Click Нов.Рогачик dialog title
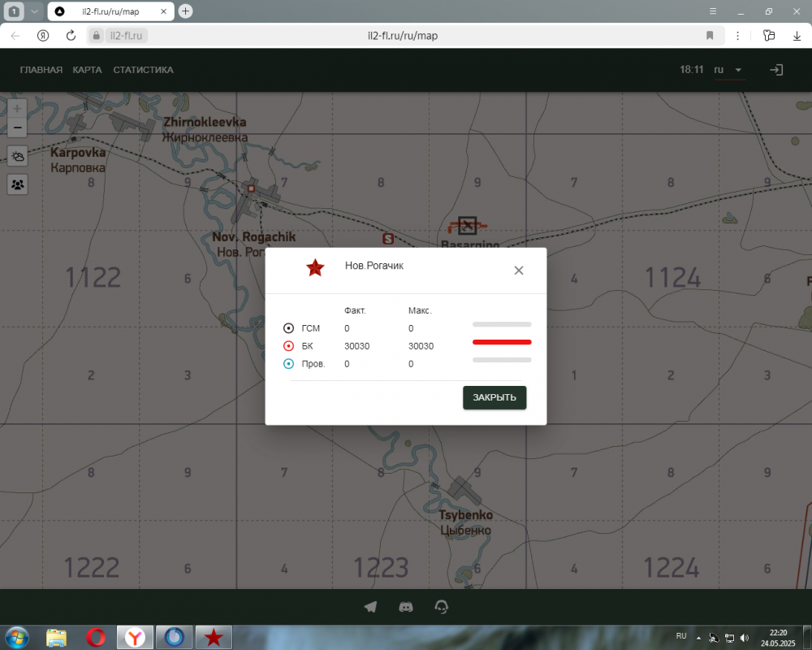 coord(374,266)
